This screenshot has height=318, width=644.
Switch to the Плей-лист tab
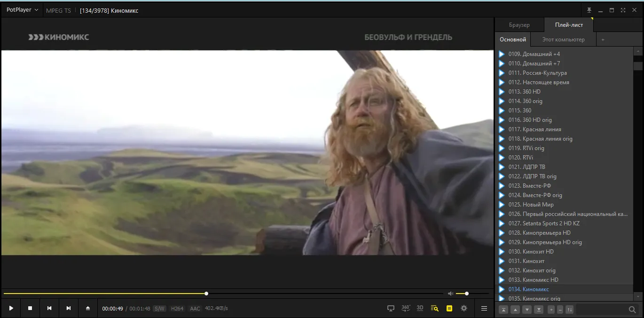(569, 25)
